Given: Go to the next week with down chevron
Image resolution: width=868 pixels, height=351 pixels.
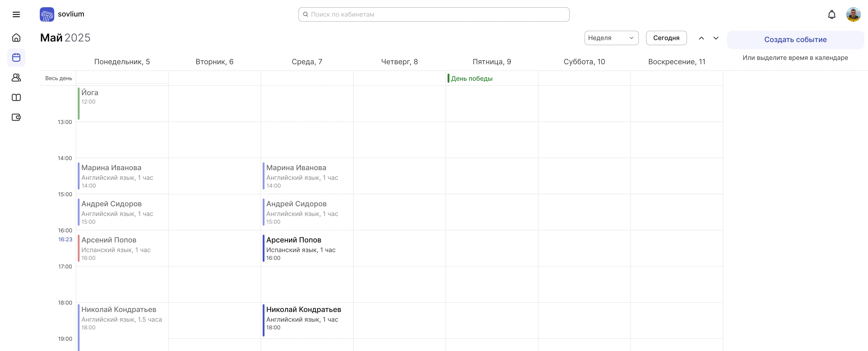Looking at the screenshot, I should tap(716, 38).
